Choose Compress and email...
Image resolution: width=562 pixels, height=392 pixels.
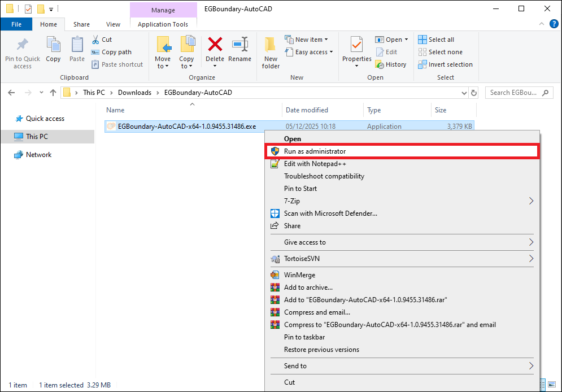402,312
